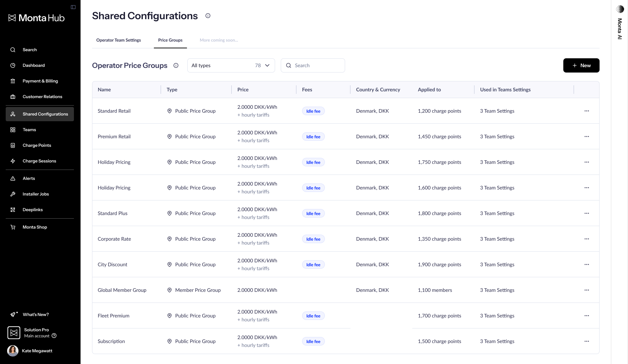The height and width of the screenshot is (364, 628).
Task: Open Charge Sessions in the sidebar
Action: click(x=40, y=161)
